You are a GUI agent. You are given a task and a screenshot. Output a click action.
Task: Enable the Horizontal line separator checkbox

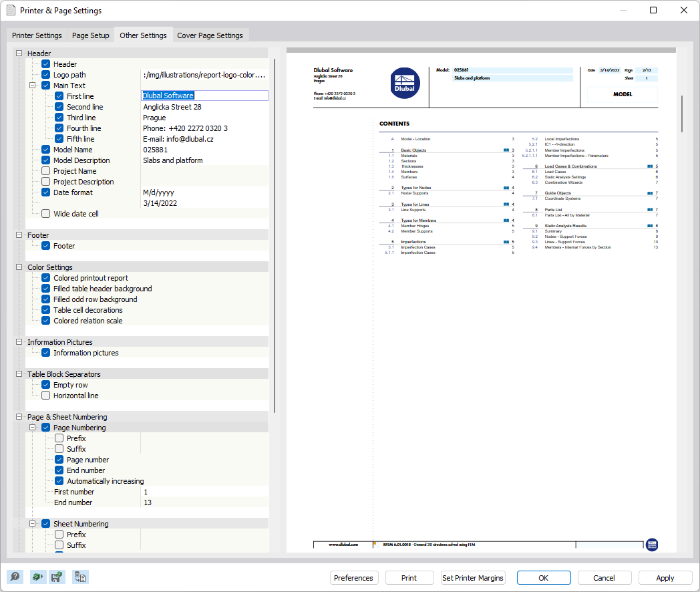click(46, 396)
